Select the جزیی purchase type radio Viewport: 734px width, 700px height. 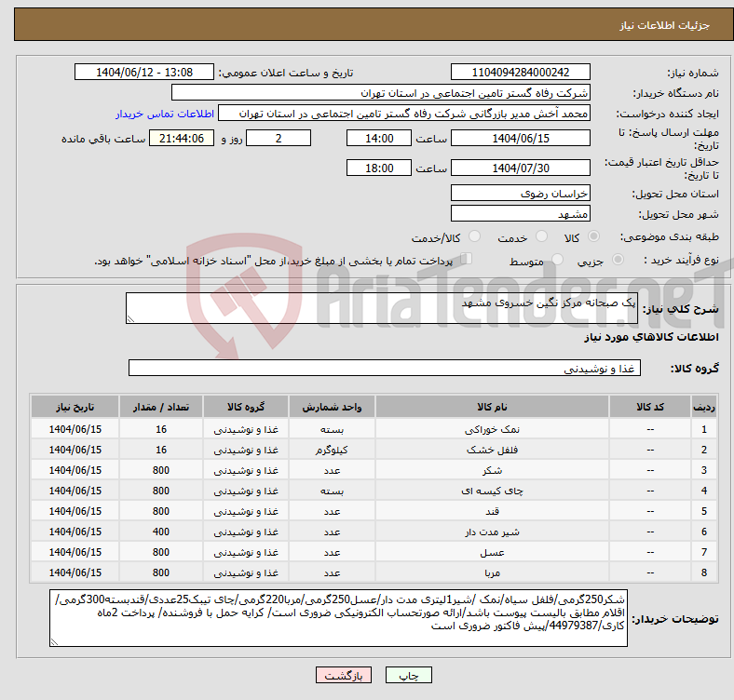[618, 259]
